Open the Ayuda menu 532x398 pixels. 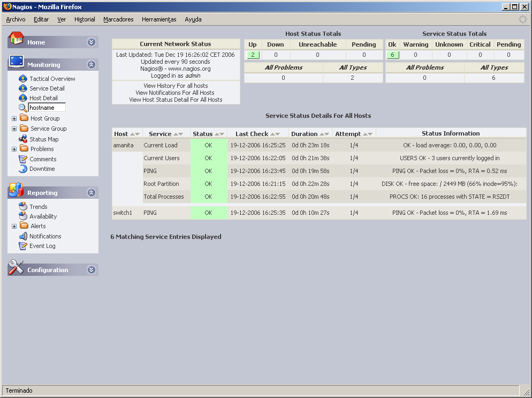tap(193, 19)
